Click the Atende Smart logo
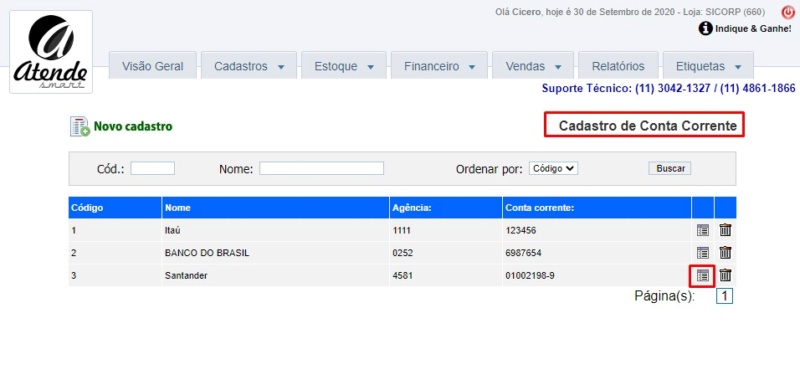The height and width of the screenshot is (380, 800). pos(51,52)
